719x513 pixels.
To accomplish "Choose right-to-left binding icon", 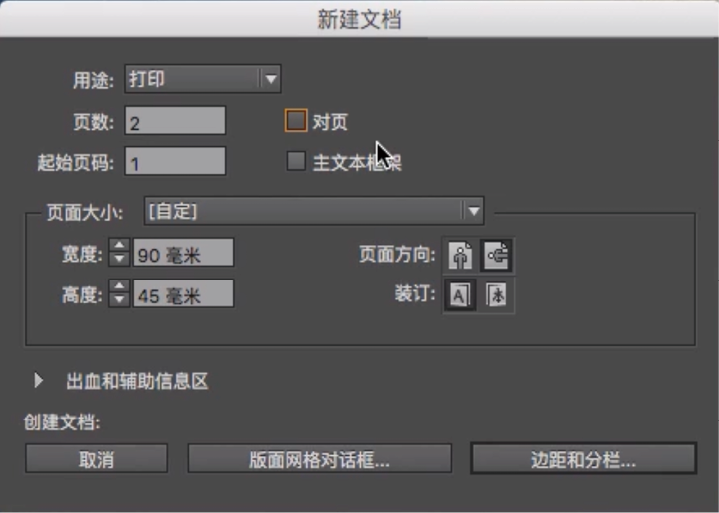I will [497, 295].
